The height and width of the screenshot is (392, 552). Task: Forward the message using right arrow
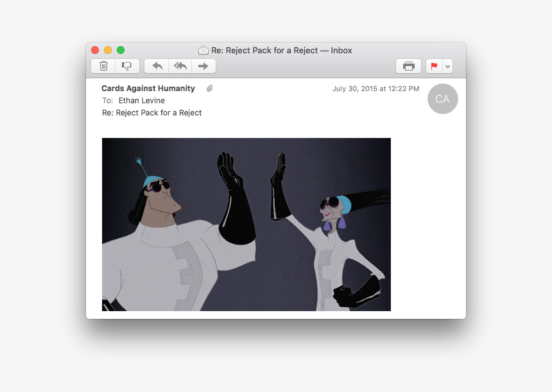203,66
